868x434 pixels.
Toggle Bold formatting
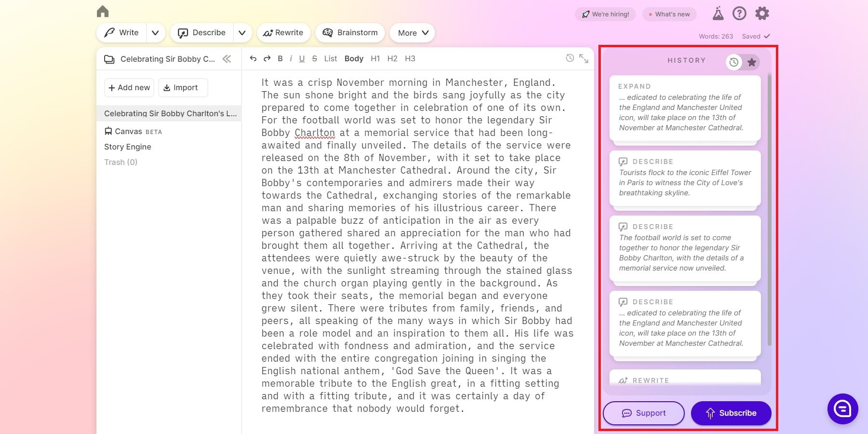click(x=280, y=58)
